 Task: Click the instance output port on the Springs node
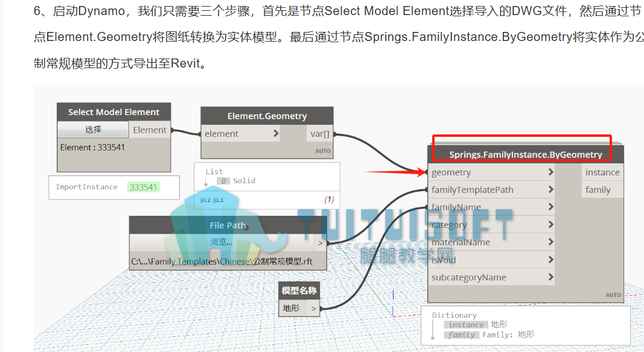pos(602,172)
